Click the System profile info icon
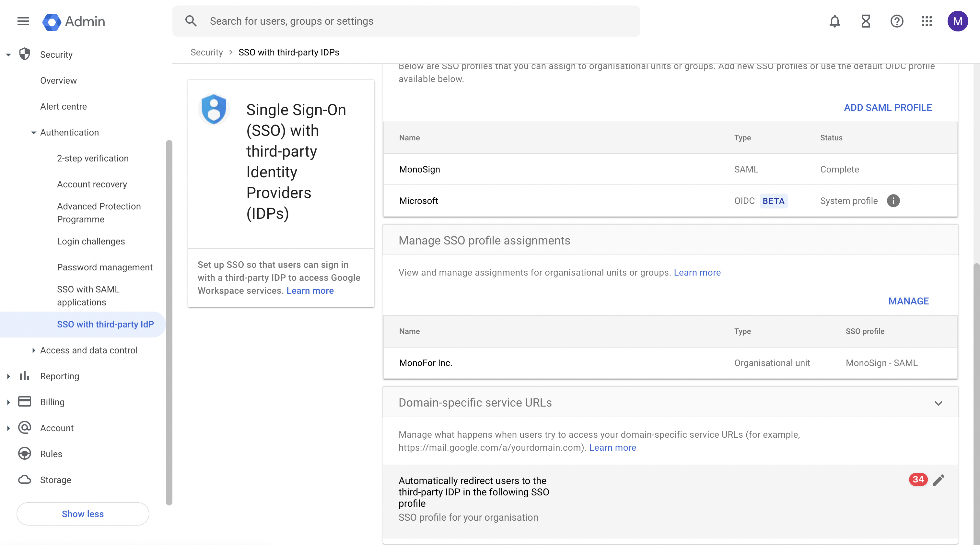 pos(893,201)
